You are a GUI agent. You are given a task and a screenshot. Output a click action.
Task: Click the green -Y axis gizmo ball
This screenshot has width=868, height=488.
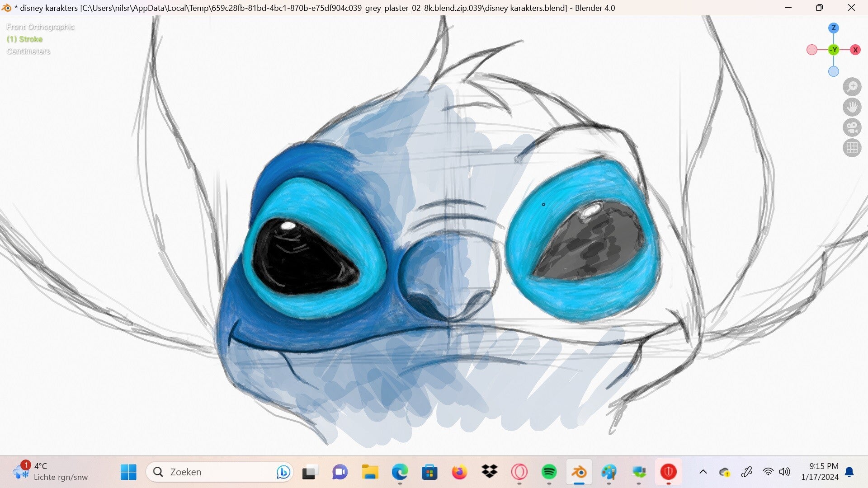[834, 50]
